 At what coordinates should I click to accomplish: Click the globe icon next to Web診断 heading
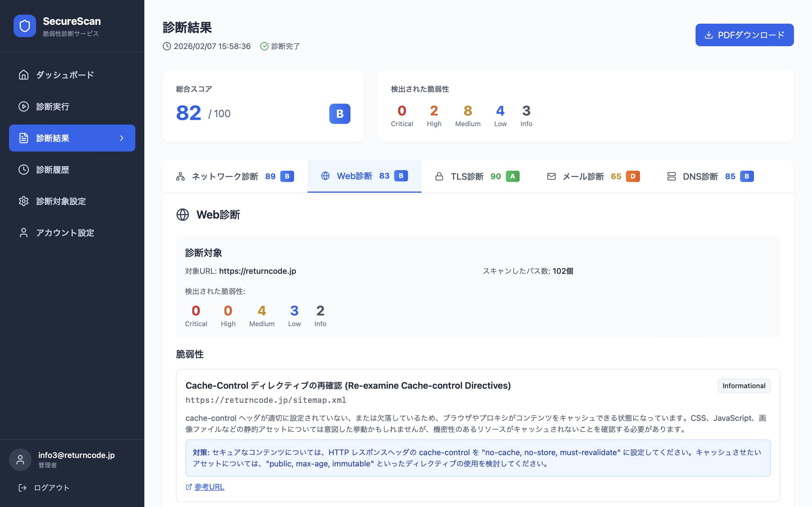pyautogui.click(x=183, y=215)
